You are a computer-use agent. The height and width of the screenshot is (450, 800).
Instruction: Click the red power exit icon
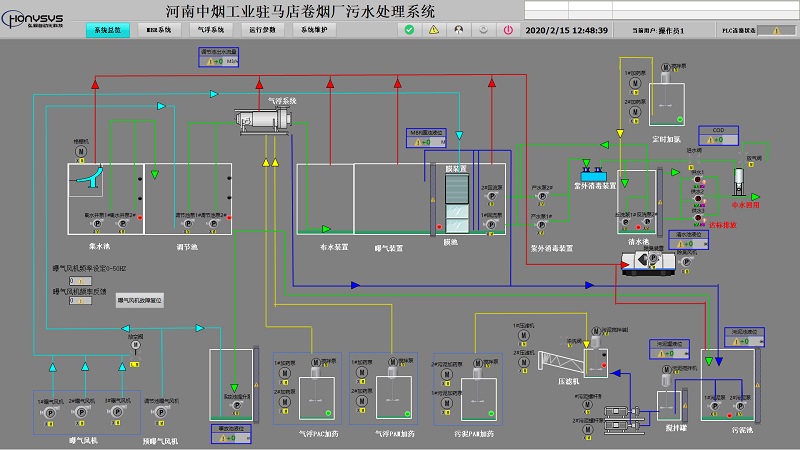(508, 30)
